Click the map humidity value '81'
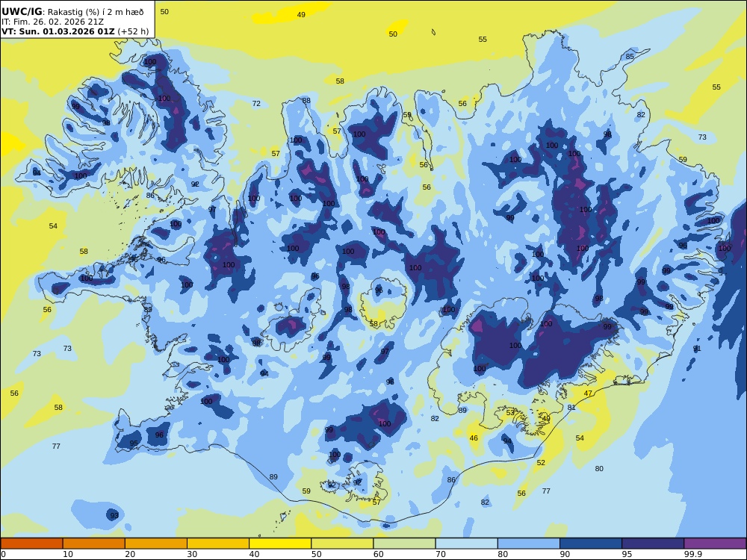The image size is (747, 560). coord(571,408)
